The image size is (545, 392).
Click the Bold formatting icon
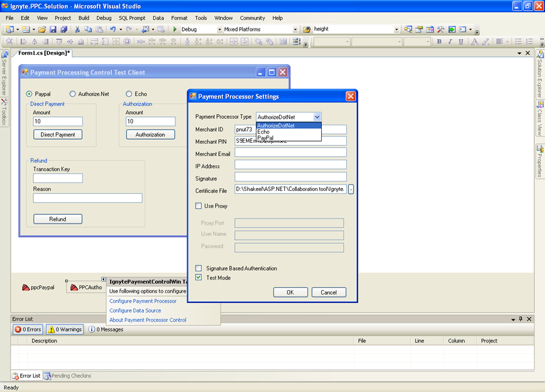pos(439,42)
